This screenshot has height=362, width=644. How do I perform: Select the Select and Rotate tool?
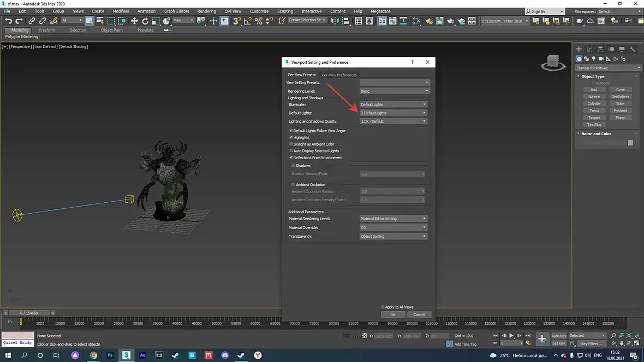(145, 21)
